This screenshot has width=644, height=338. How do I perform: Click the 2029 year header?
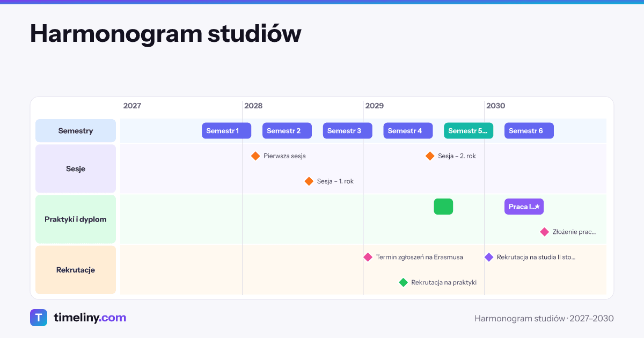[x=375, y=106]
